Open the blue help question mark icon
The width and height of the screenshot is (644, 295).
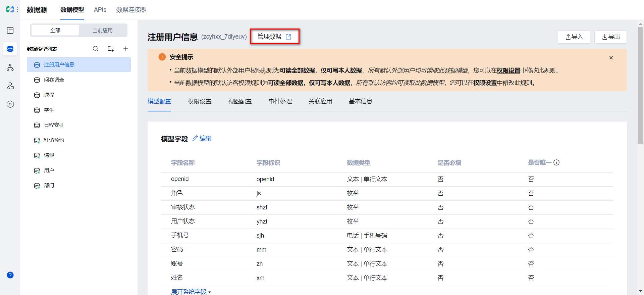(10, 275)
